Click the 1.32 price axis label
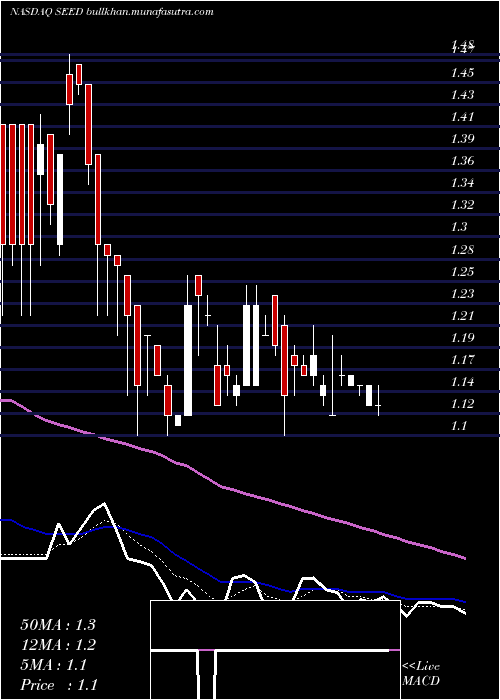The height and width of the screenshot is (700, 500). coord(462,205)
